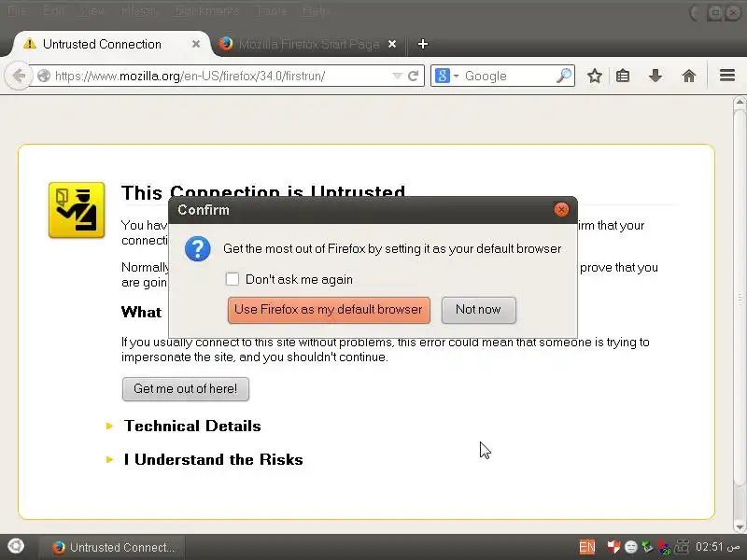Click the site identity globe icon

(44, 76)
